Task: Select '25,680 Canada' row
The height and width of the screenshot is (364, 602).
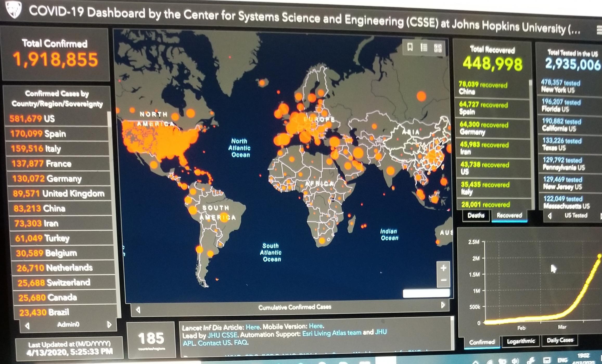Action: tap(65, 297)
